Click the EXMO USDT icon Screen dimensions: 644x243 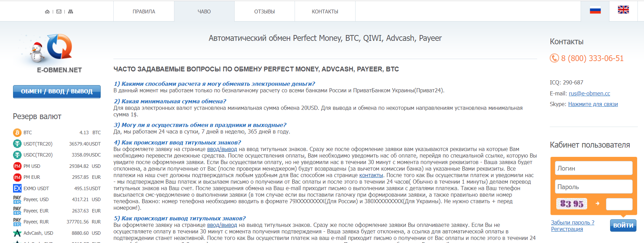tap(17, 188)
